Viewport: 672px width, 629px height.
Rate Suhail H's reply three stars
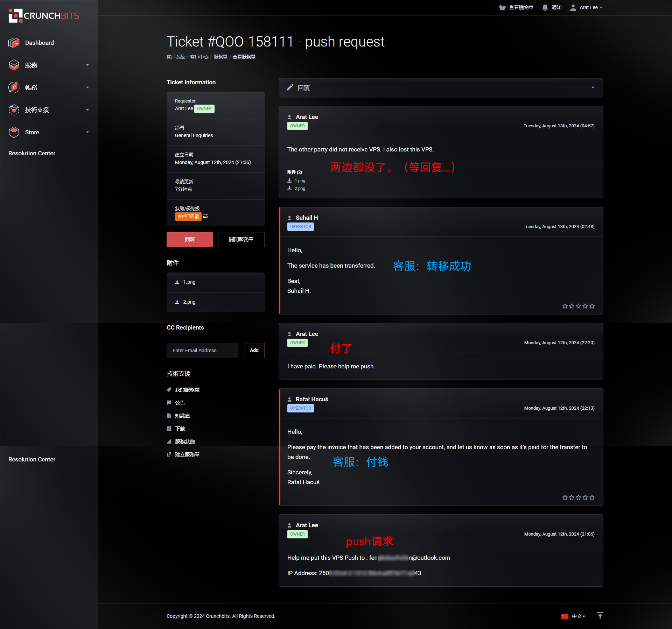point(578,306)
